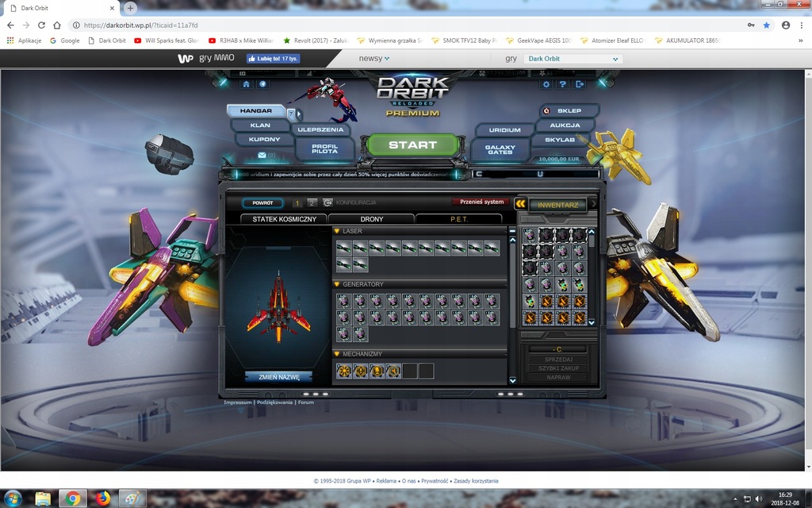Open a new browser tab
The width and height of the screenshot is (812, 508).
tap(131, 8)
